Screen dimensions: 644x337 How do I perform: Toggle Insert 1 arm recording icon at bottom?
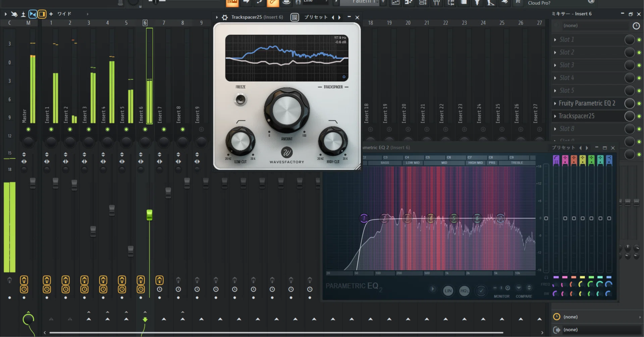pyautogui.click(x=47, y=280)
